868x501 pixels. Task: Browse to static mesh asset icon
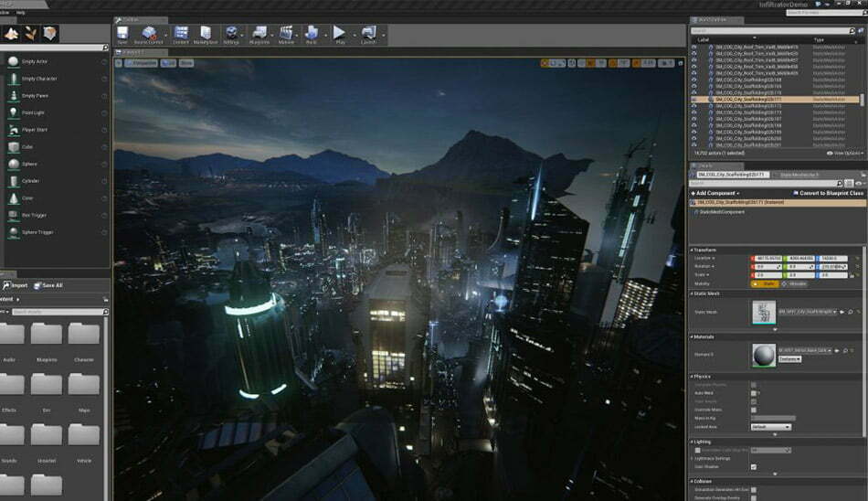(851, 312)
